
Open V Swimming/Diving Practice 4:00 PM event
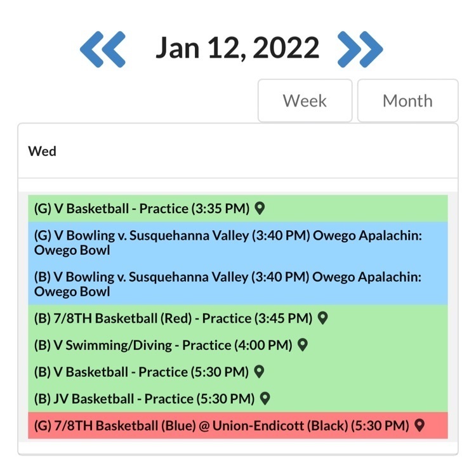163,345
